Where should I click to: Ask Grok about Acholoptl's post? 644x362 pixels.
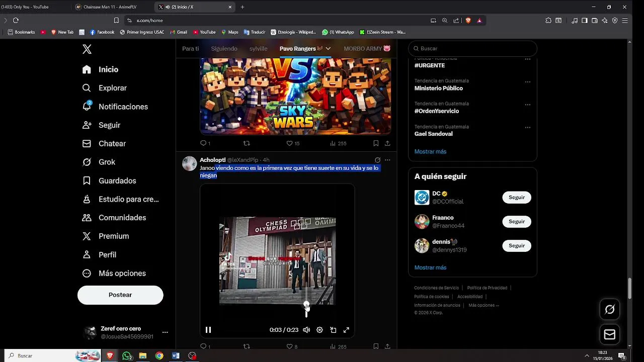click(377, 160)
